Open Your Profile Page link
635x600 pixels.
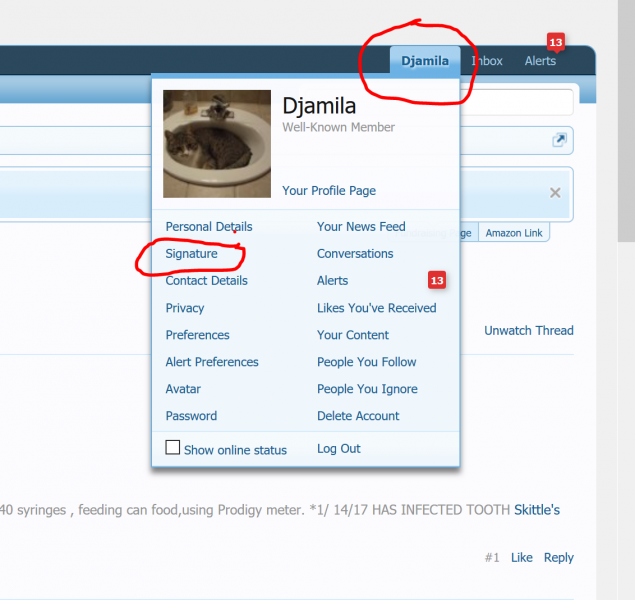coord(329,191)
